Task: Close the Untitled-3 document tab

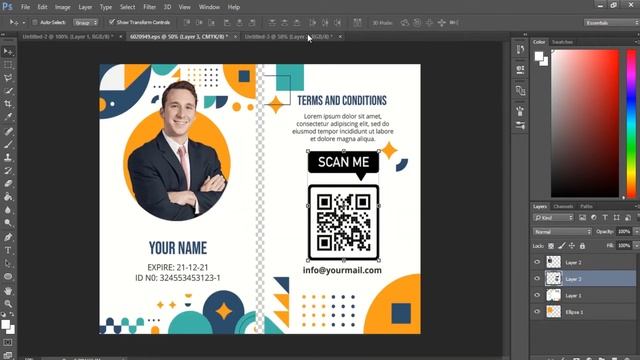Action: [x=340, y=37]
